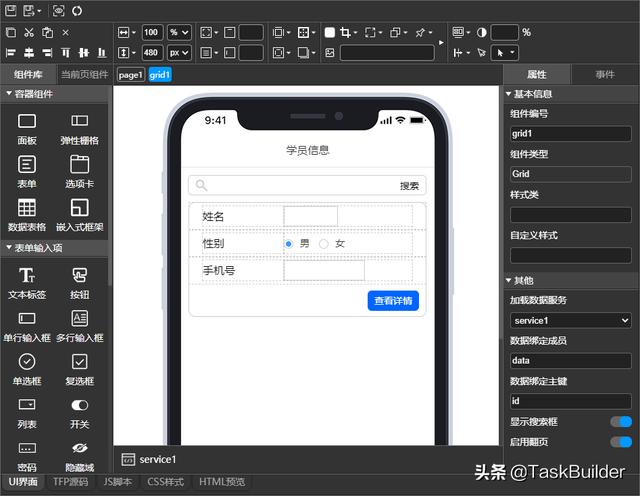Click the preview eye icon
The image size is (640, 496).
click(58, 11)
